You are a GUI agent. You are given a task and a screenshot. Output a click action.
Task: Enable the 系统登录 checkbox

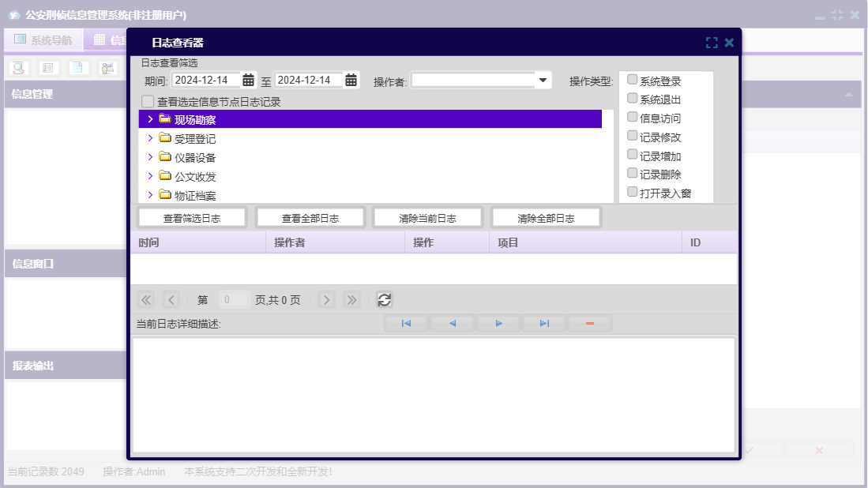click(633, 80)
